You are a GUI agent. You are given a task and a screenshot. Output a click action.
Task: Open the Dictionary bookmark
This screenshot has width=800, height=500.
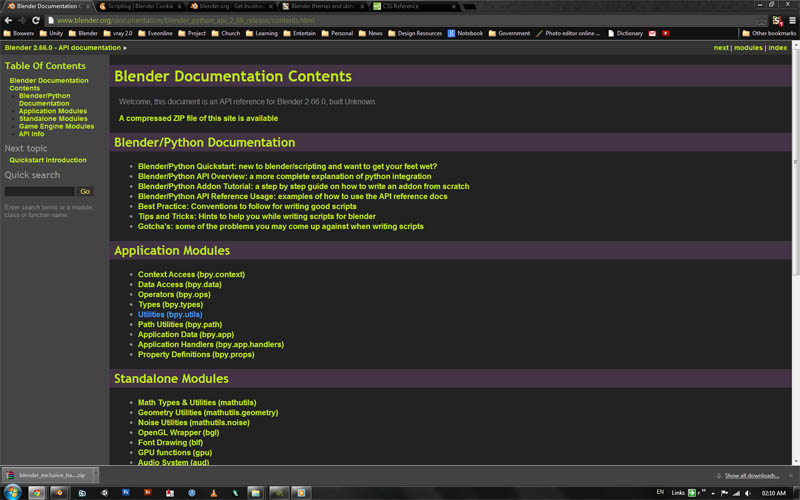pos(625,33)
